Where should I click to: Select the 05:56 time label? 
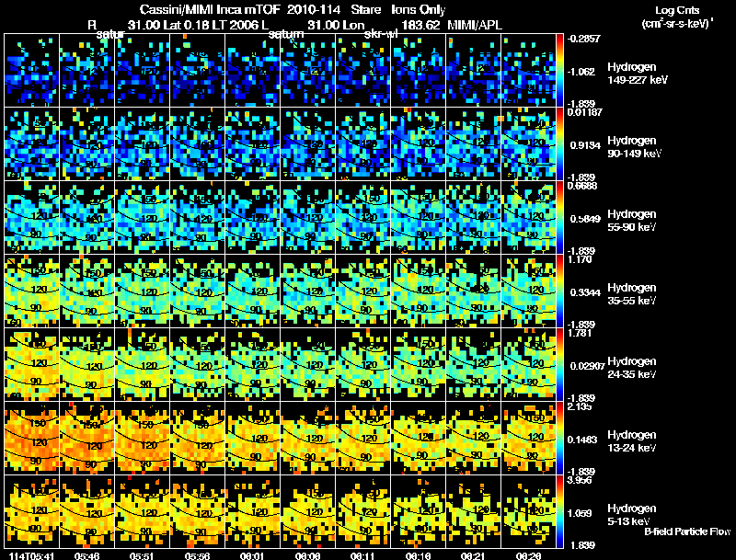pyautogui.click(x=197, y=555)
